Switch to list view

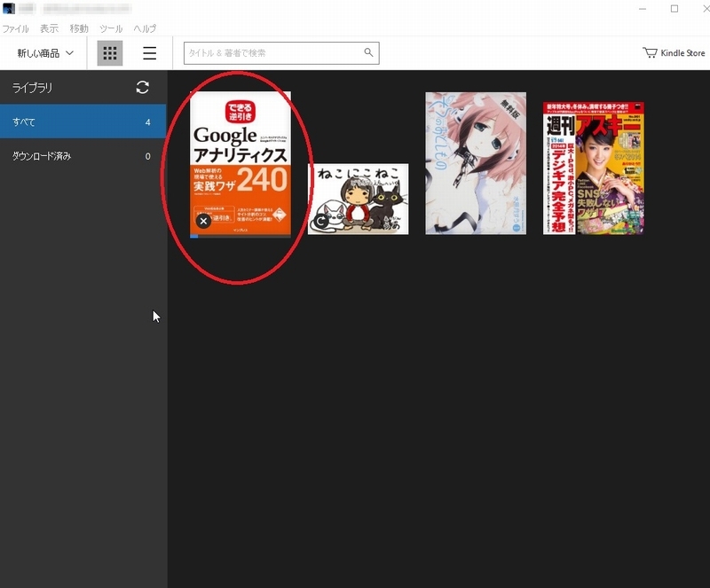149,53
